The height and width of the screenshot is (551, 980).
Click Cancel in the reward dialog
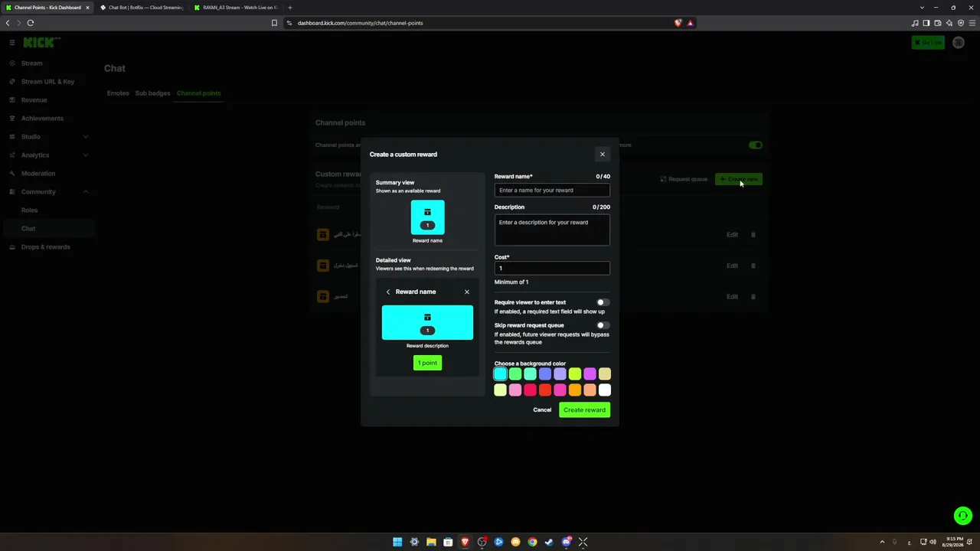(x=542, y=410)
